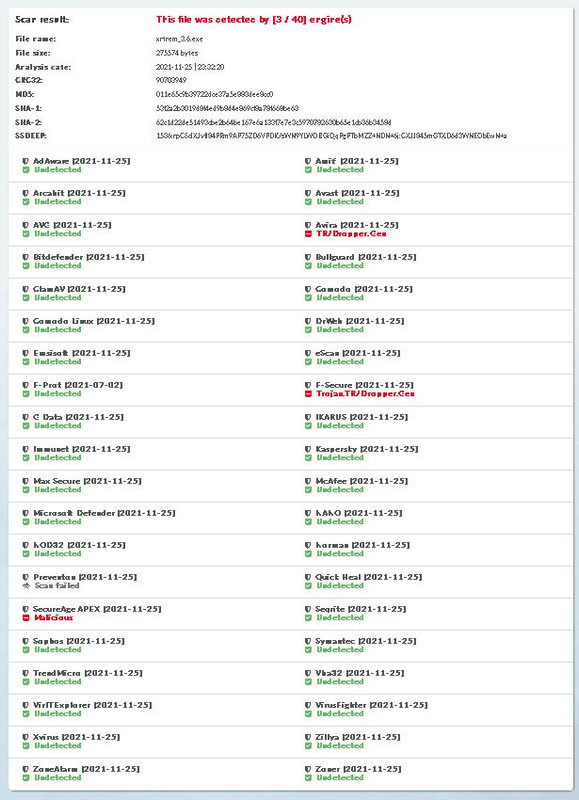Image resolution: width=579 pixels, height=800 pixels.
Task: Click the shield icon beside Symantec
Action: tap(308, 641)
